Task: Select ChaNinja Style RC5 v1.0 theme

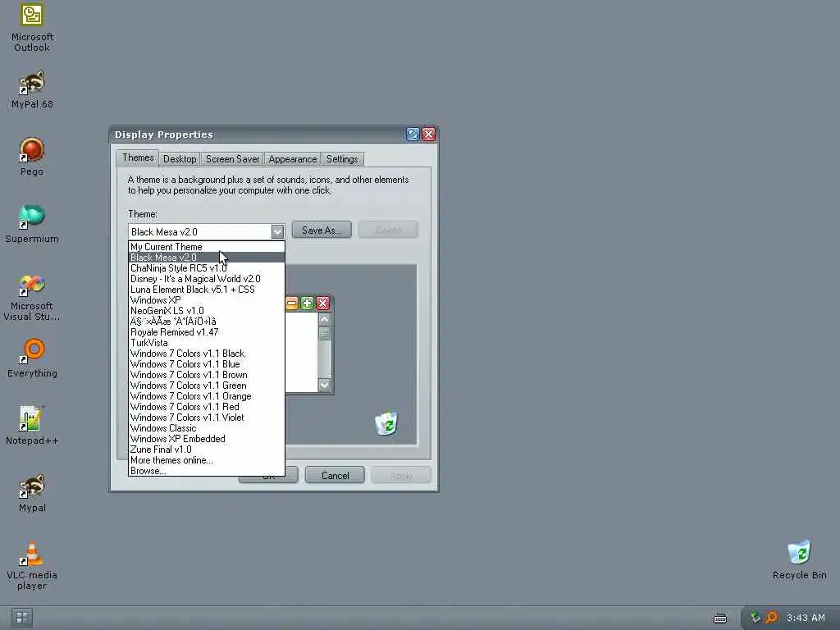Action: [x=207, y=268]
